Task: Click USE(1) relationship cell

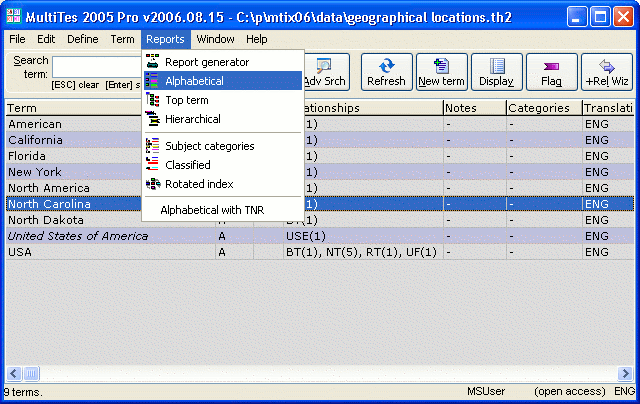Action: (363, 236)
